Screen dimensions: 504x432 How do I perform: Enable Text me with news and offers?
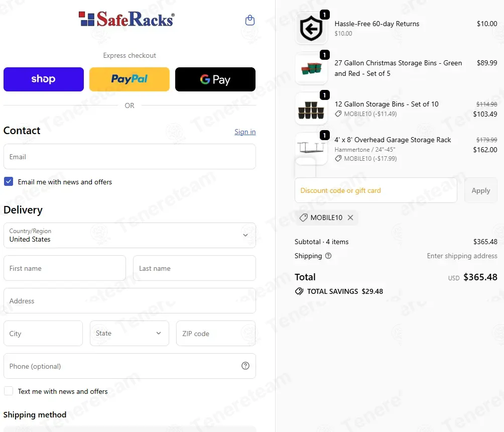[x=9, y=391]
